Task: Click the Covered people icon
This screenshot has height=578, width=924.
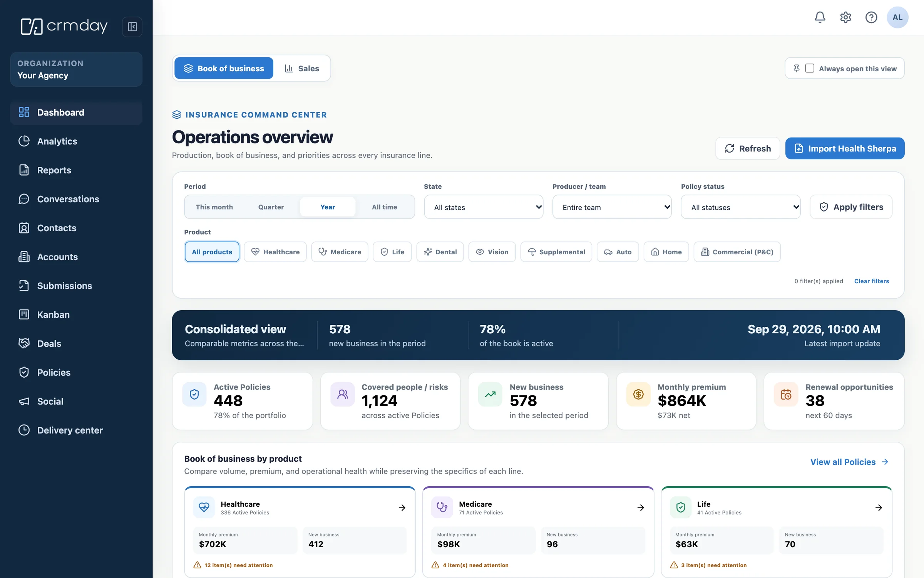Action: (x=342, y=394)
